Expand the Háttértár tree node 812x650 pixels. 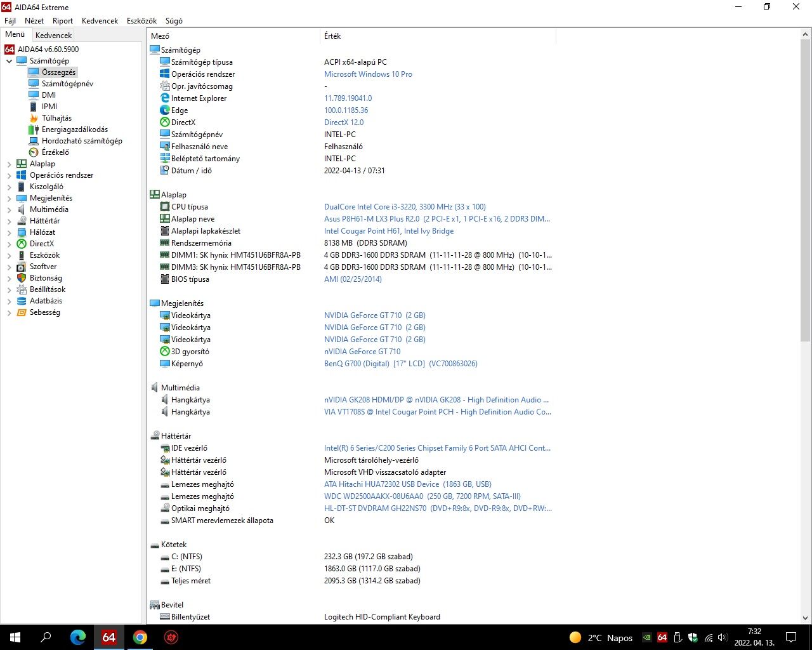(9, 221)
